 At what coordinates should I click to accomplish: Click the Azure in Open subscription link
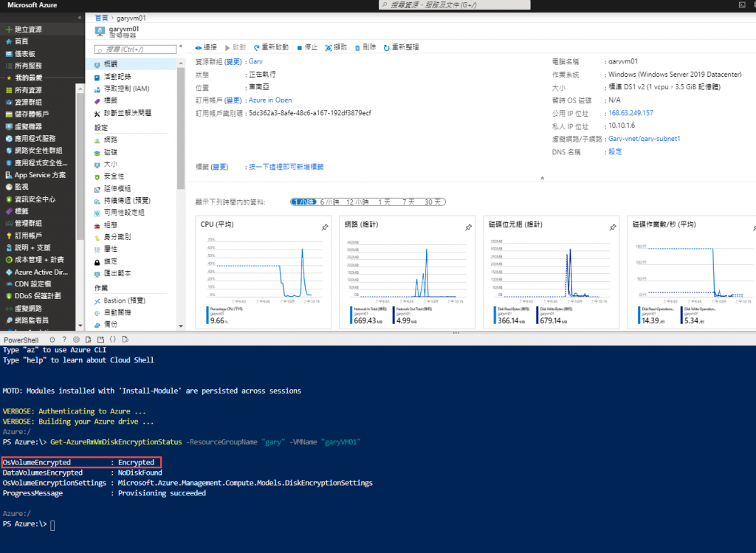click(x=270, y=100)
